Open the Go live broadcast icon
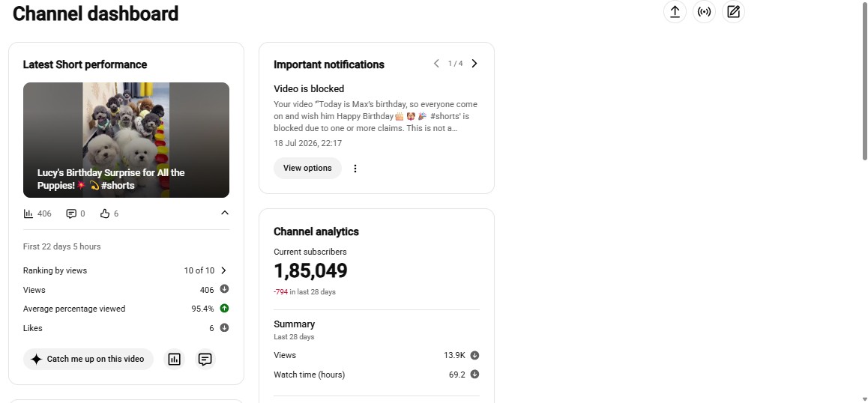Viewport: 868px width, 403px height. point(704,12)
